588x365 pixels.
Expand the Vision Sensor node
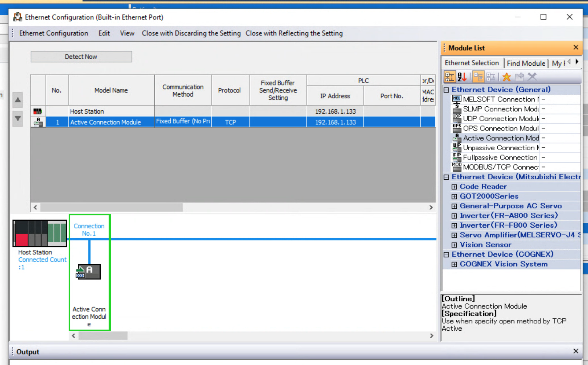[x=454, y=245]
